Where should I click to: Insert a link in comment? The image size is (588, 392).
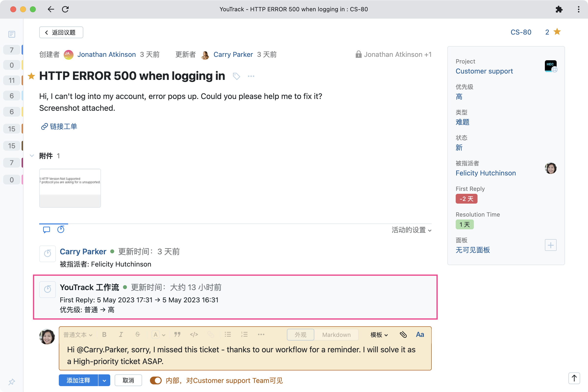click(x=210, y=335)
